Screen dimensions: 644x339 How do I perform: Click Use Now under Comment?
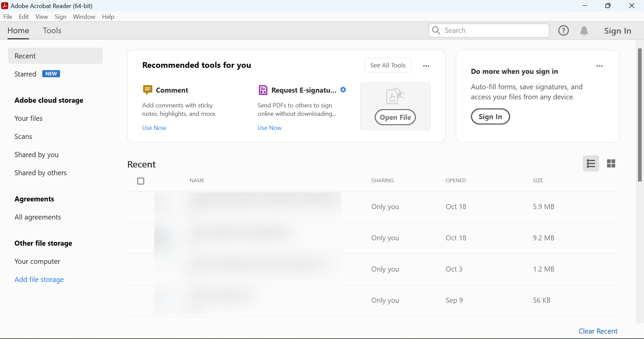[154, 128]
